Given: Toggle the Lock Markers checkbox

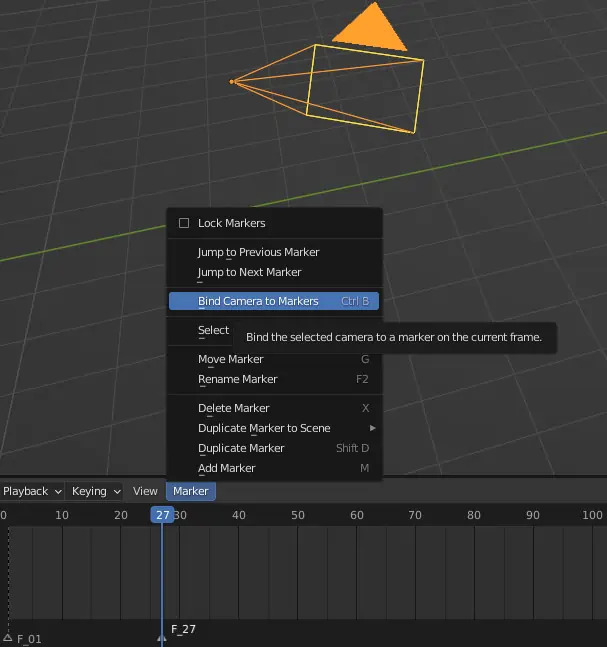Looking at the screenshot, I should coord(184,223).
